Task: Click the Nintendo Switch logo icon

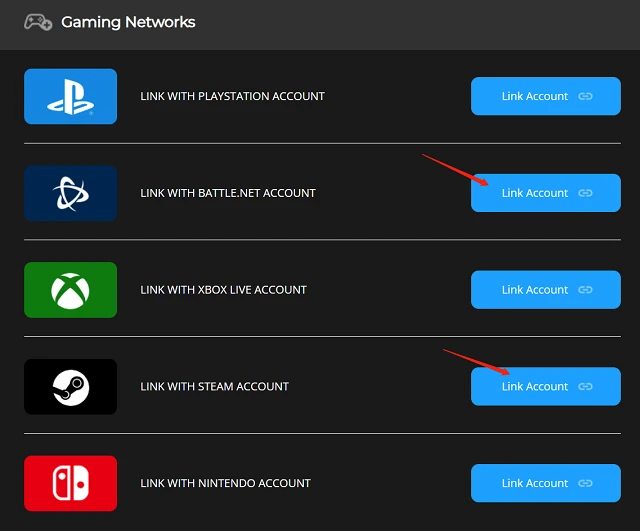Action: coord(70,483)
